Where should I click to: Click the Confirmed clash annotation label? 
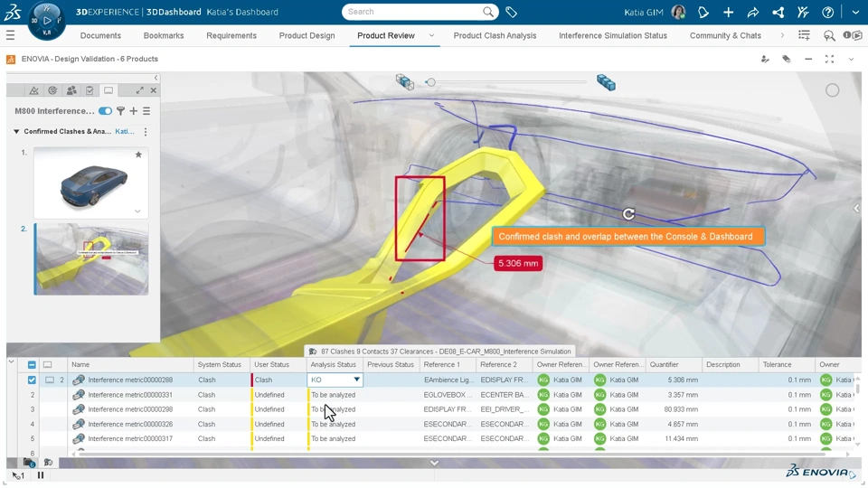point(628,236)
